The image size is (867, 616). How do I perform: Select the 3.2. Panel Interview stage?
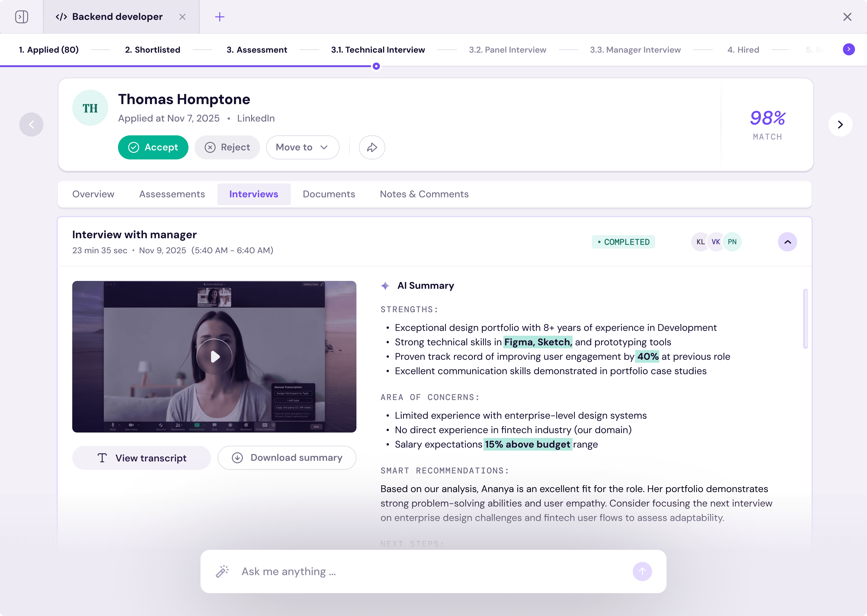pyautogui.click(x=507, y=50)
